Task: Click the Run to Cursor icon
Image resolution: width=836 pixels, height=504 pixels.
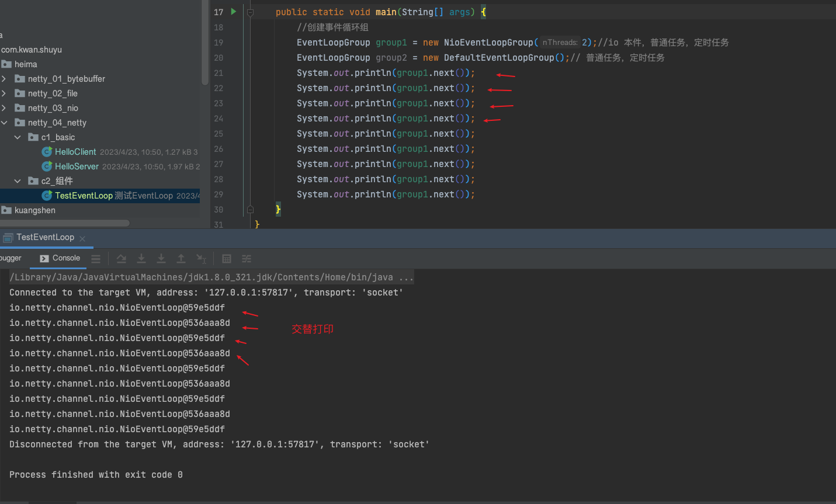Action: click(201, 259)
